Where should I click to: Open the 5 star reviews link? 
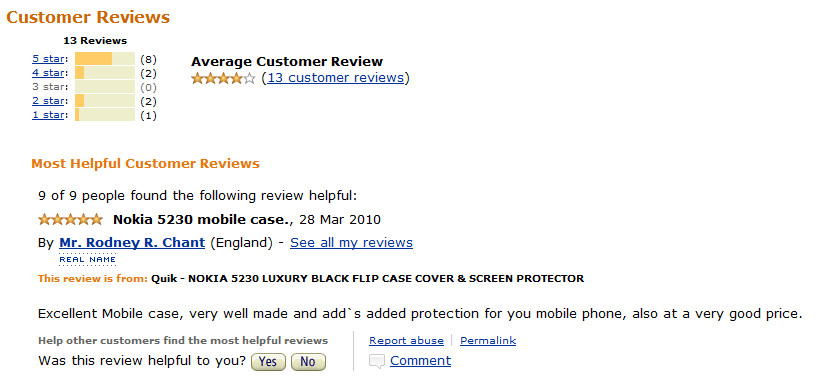coord(48,59)
